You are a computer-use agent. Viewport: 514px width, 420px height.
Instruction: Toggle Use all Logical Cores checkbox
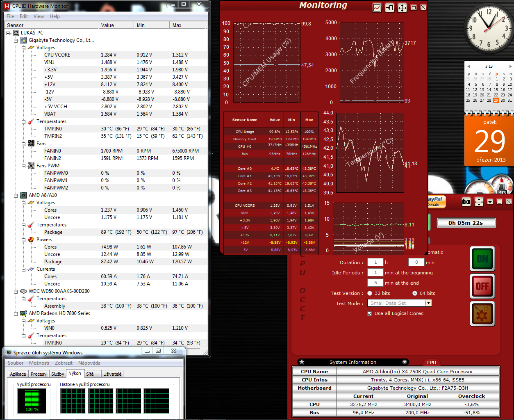point(370,313)
